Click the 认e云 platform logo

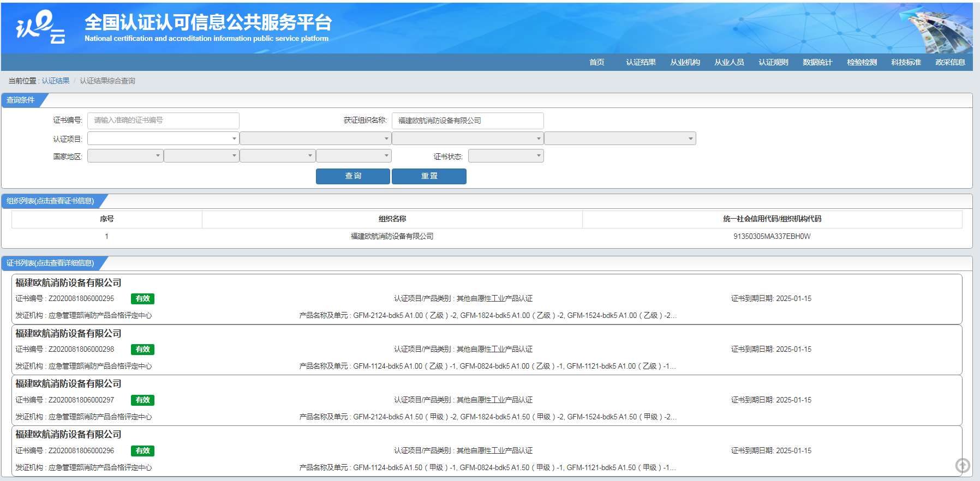(41, 27)
